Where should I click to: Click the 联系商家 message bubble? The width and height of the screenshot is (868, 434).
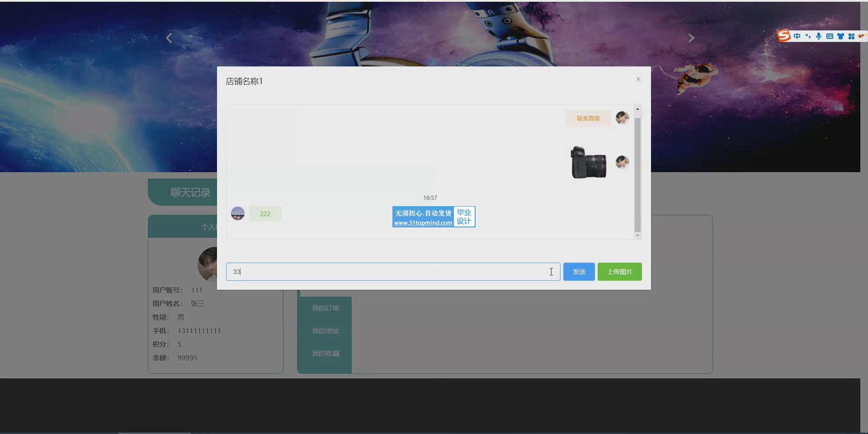[x=588, y=118]
